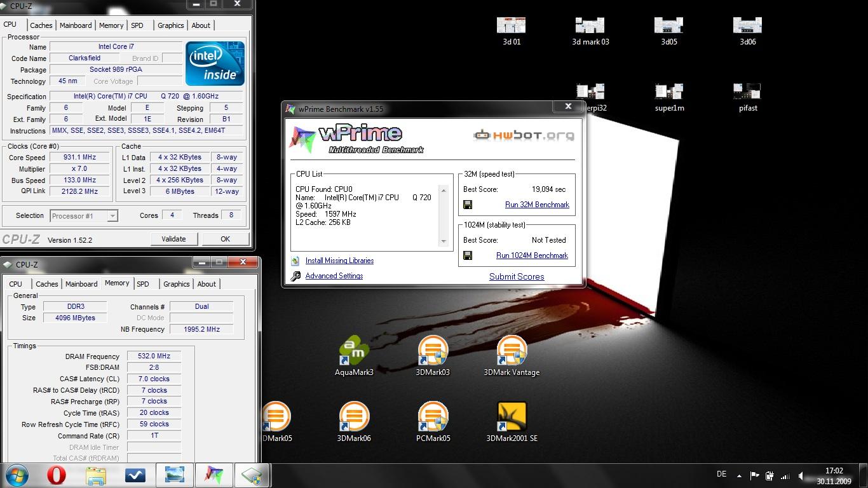Click the Windows Start orb

pos(17,475)
